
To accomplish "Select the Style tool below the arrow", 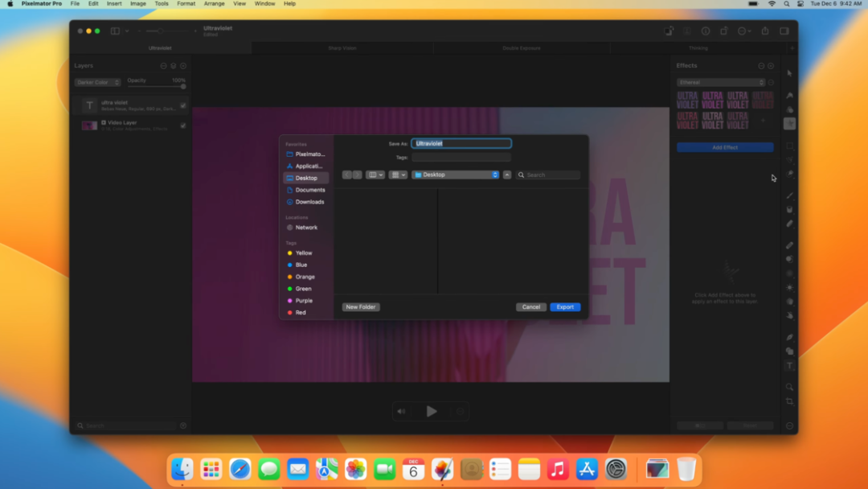I will (x=789, y=95).
